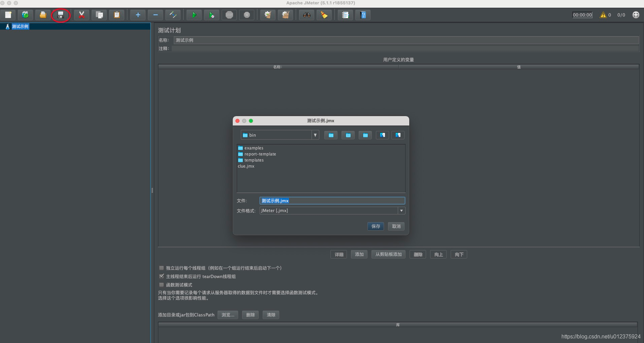The width and height of the screenshot is (644, 343).
Task: Select the templates folder in dialog
Action: coord(251,160)
